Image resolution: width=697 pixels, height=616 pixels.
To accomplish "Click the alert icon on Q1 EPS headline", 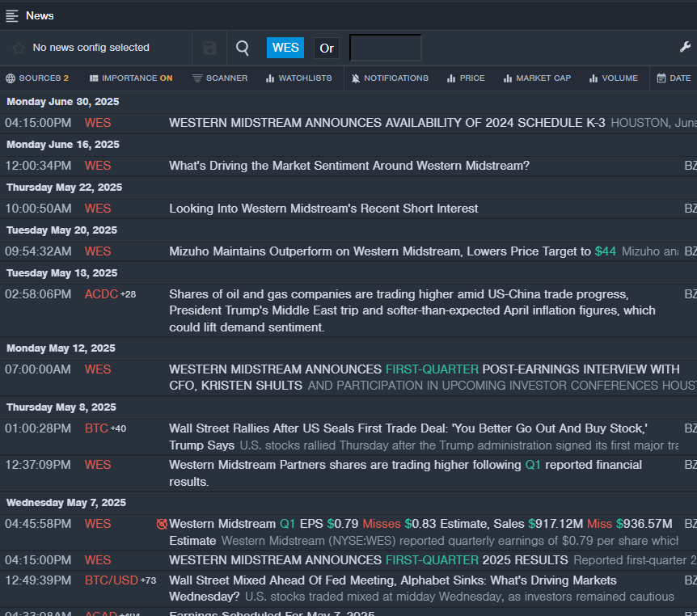I will pos(162,524).
